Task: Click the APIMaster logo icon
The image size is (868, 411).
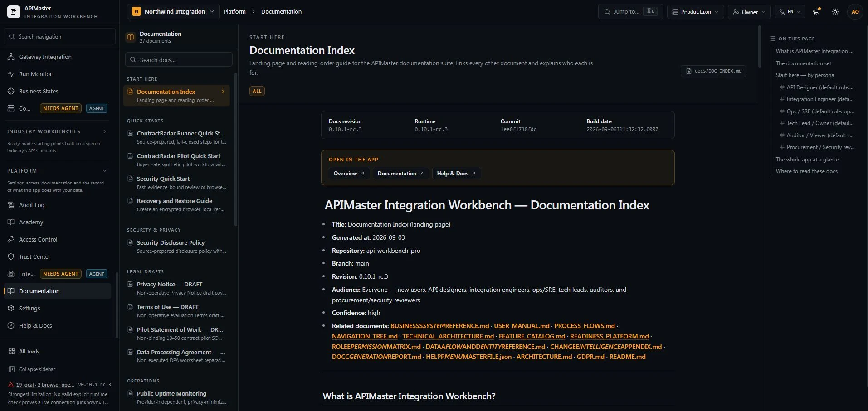Action: [x=14, y=12]
